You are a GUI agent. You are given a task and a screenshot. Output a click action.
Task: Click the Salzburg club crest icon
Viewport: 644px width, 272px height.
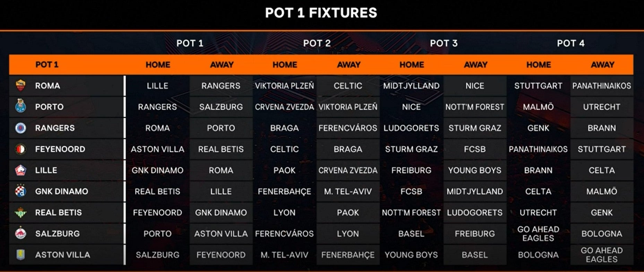(21, 234)
